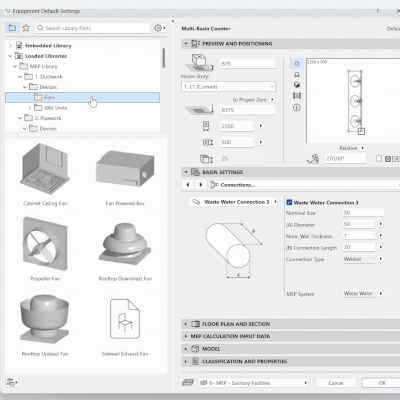Expand Floor Plan and Section panel
This screenshot has height=400, width=400.
tap(186, 324)
